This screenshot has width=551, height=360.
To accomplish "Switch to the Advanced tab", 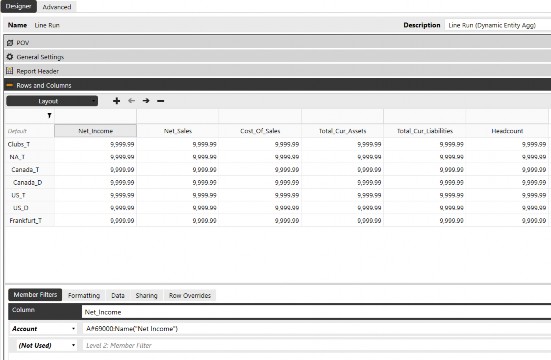I will pos(57,7).
